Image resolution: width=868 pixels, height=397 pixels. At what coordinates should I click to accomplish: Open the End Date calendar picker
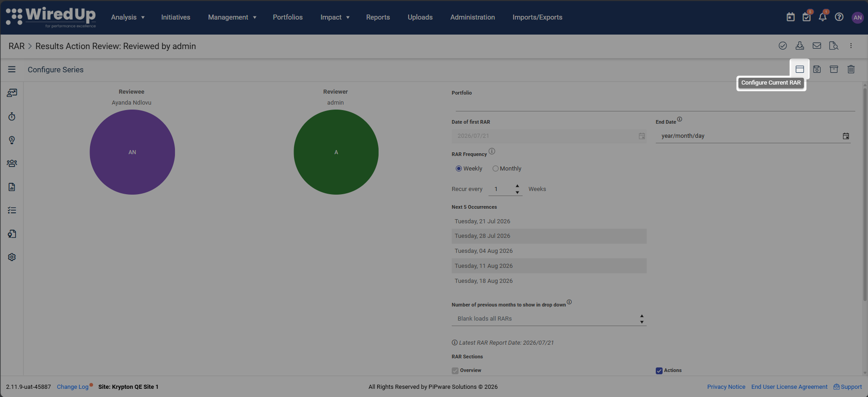click(x=846, y=136)
